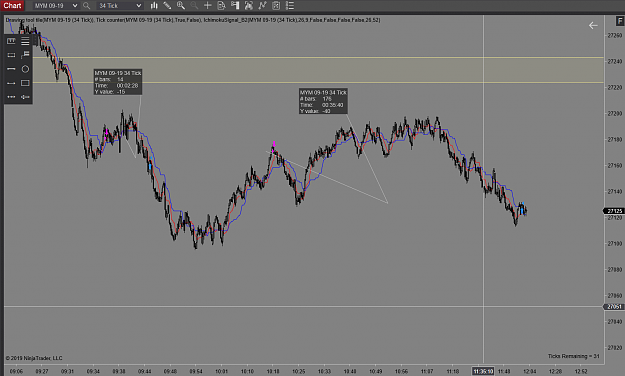The height and width of the screenshot is (376, 625).
Task: Click the return-to-current-bar left arrow
Action: click(593, 26)
